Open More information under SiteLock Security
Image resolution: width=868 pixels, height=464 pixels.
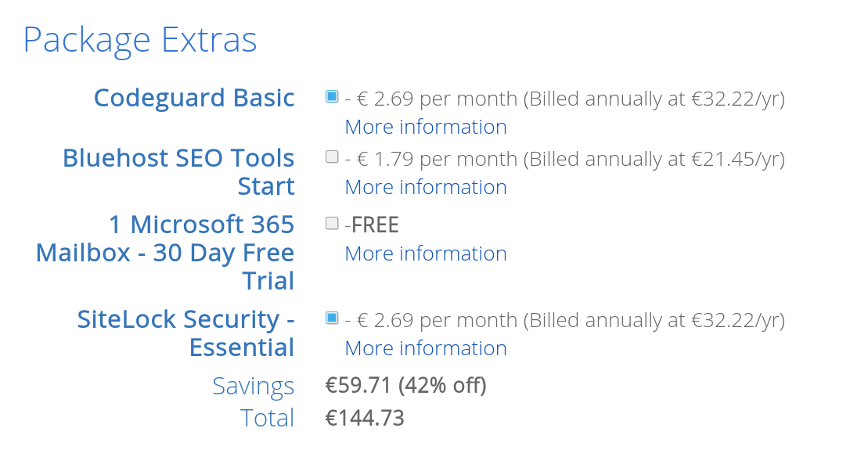coord(426,348)
